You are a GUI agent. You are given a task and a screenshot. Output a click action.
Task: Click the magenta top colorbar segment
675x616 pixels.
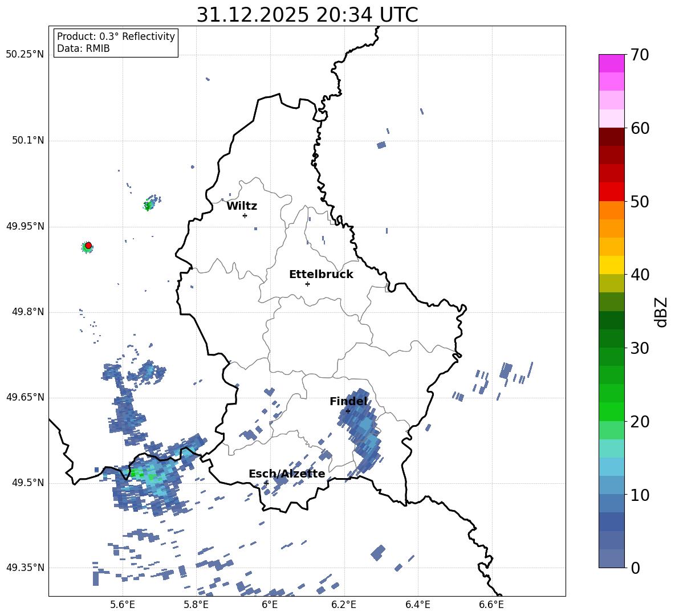[611, 63]
